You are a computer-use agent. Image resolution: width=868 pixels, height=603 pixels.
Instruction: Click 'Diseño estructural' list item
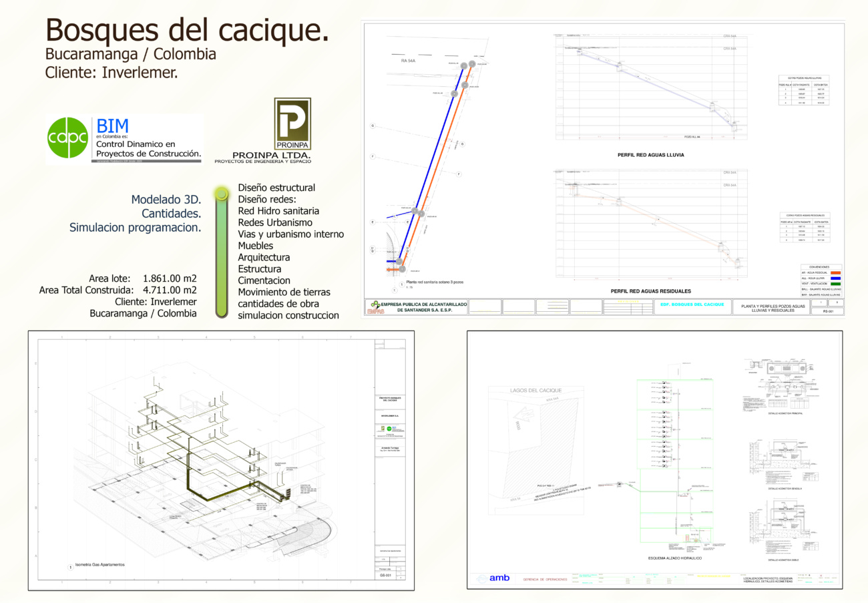(x=276, y=188)
